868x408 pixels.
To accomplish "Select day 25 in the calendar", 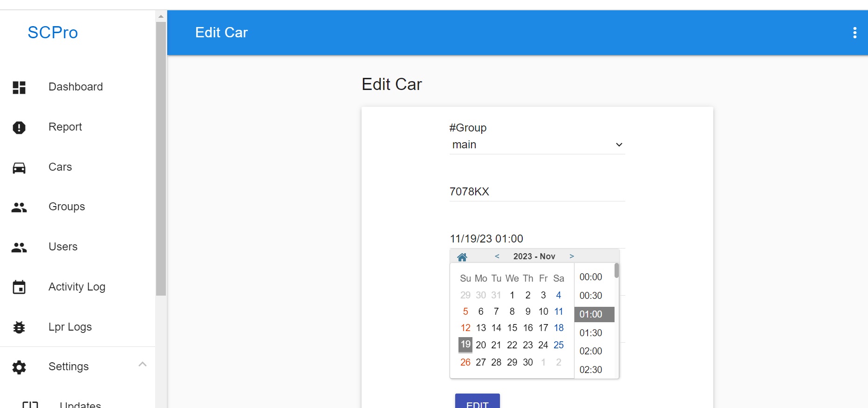I will click(x=559, y=345).
